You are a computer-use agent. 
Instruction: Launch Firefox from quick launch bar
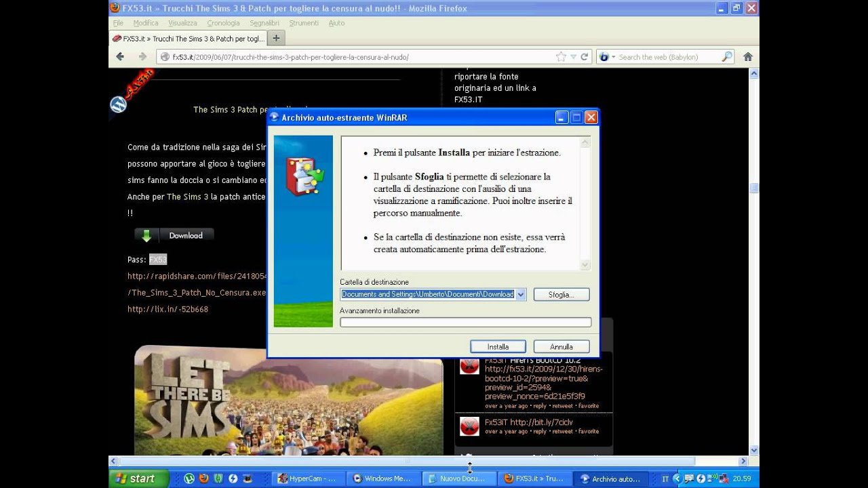[x=203, y=479]
